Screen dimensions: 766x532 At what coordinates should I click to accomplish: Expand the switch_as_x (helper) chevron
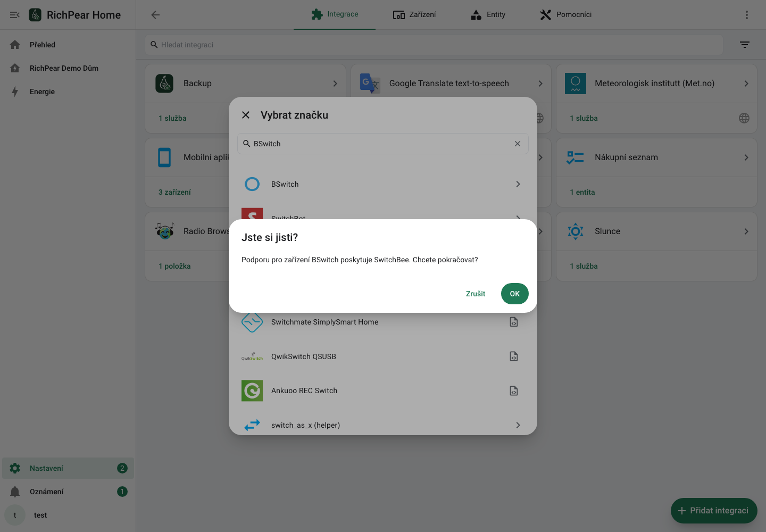pyautogui.click(x=518, y=425)
